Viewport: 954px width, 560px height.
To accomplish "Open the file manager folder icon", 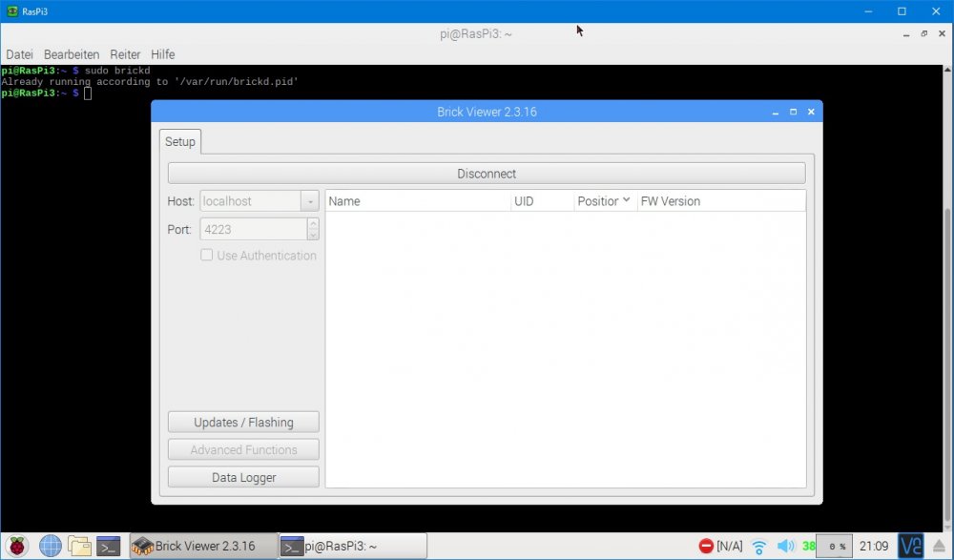I will click(x=80, y=546).
